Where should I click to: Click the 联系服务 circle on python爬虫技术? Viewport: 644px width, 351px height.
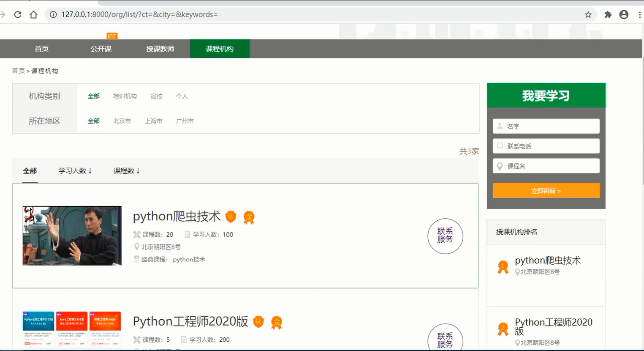[x=445, y=236]
